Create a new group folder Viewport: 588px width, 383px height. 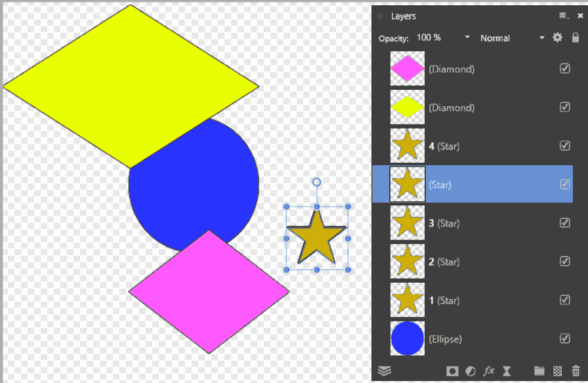pyautogui.click(x=539, y=371)
